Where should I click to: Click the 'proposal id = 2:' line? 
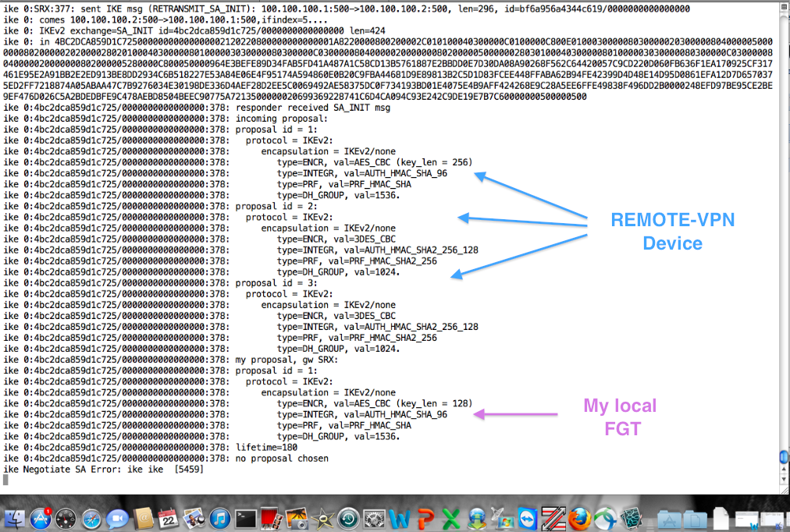(x=276, y=207)
